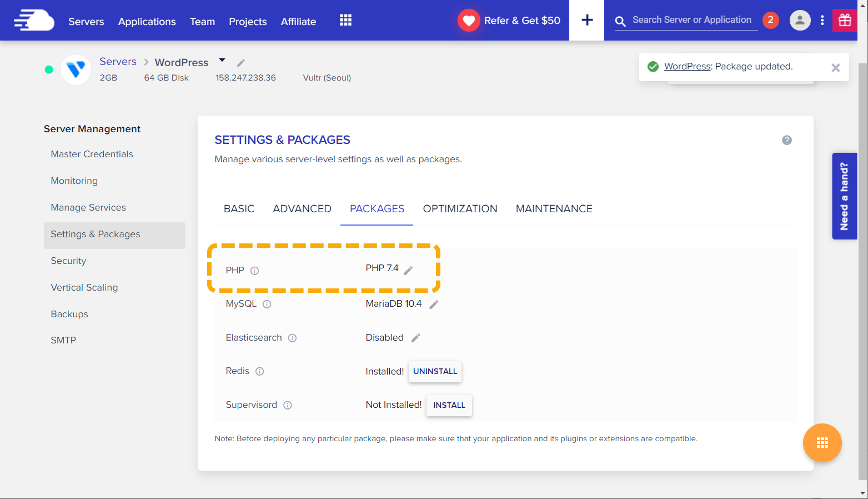This screenshot has width=868, height=499.
Task: Click the green server status dot
Action: tap(49, 69)
